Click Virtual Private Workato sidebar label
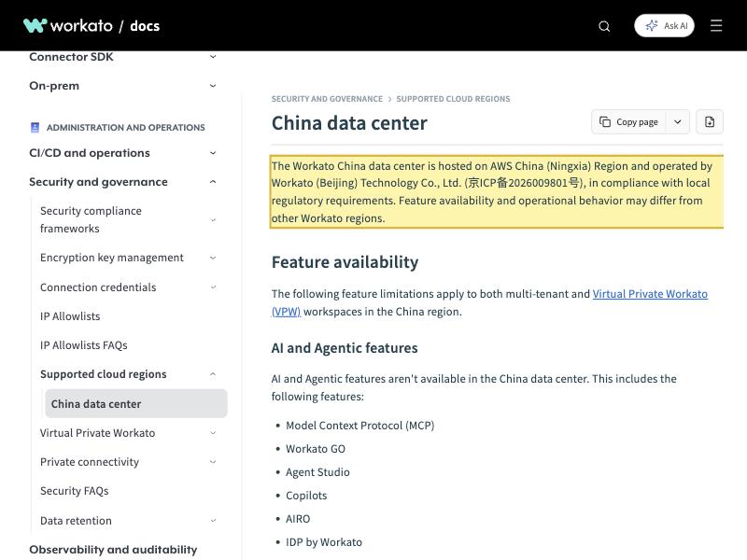The image size is (747, 560). click(98, 433)
